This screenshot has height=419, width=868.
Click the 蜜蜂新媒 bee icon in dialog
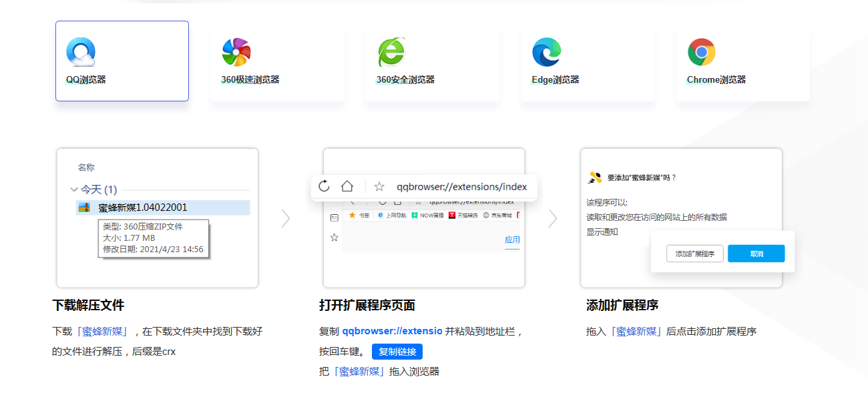(x=594, y=177)
